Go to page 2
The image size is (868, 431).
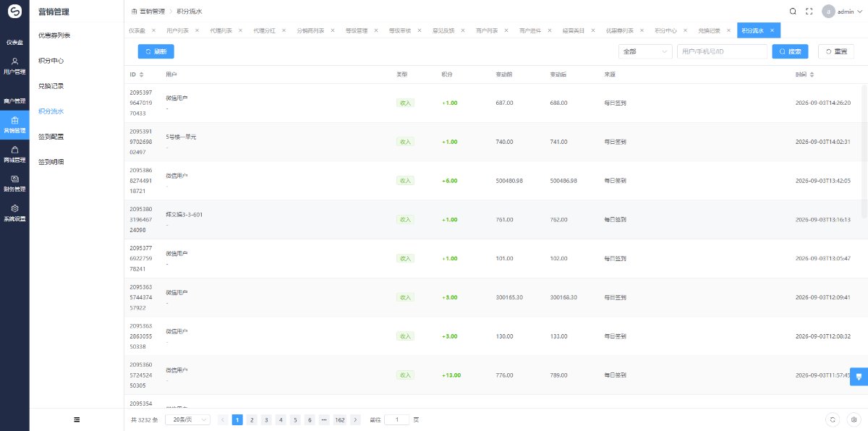point(252,419)
